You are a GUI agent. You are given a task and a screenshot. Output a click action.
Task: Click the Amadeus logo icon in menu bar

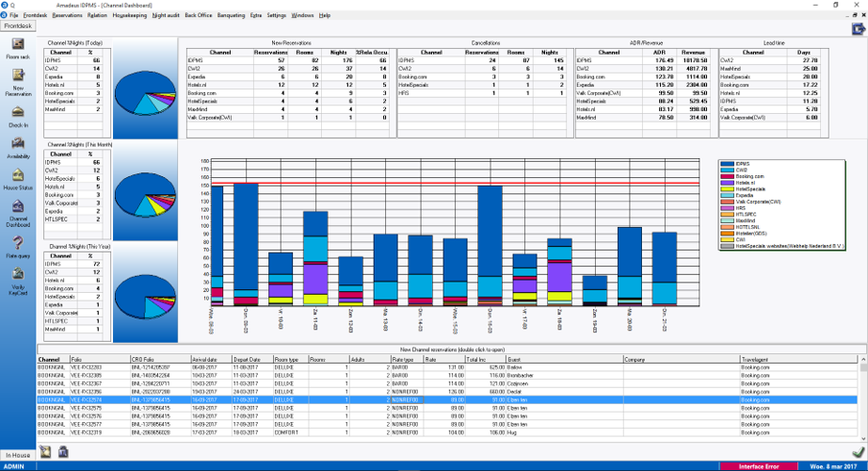4,15
